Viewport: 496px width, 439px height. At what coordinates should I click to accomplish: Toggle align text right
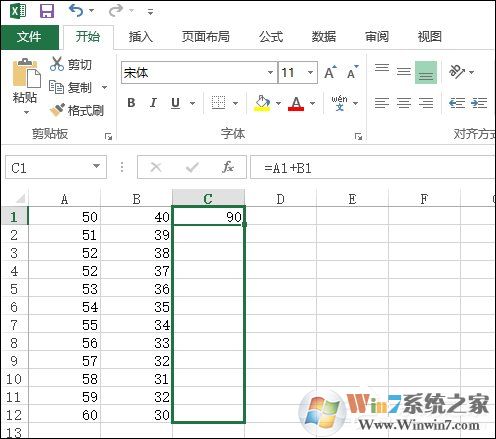pos(426,103)
